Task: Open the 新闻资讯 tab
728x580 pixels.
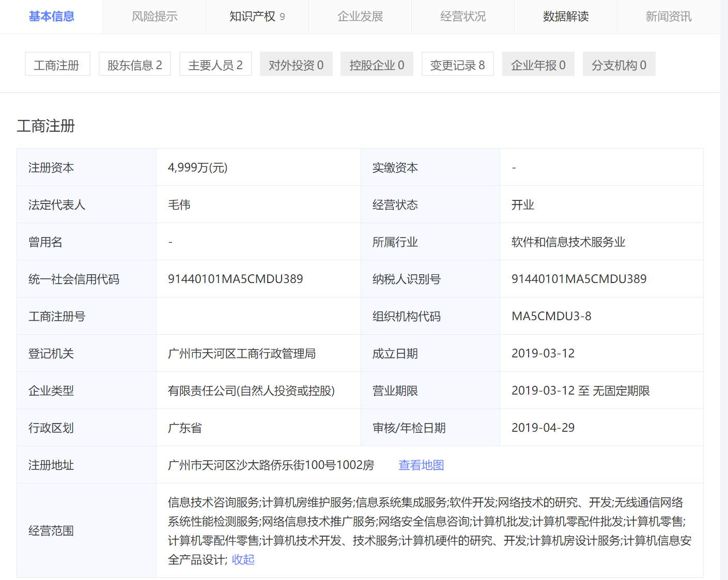Action: click(x=668, y=17)
